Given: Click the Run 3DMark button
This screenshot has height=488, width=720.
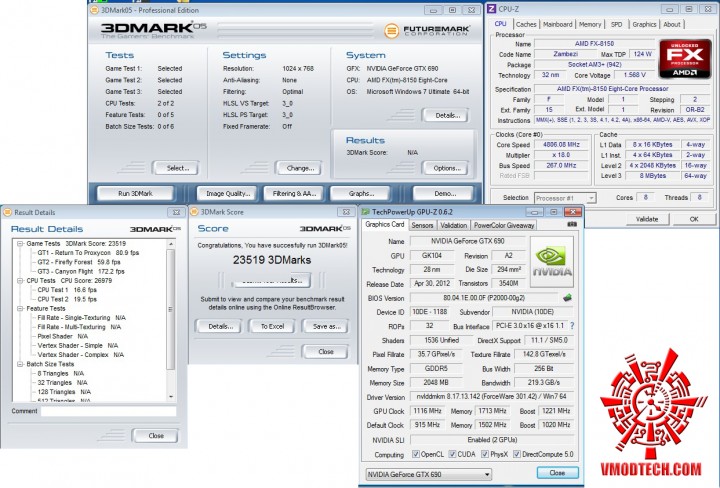Looking at the screenshot, I should [x=135, y=193].
